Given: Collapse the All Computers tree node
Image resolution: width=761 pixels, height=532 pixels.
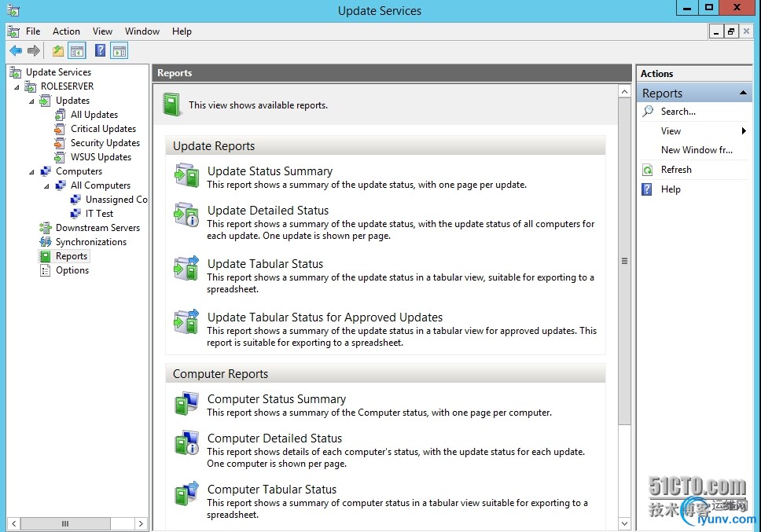Looking at the screenshot, I should pyautogui.click(x=47, y=186).
